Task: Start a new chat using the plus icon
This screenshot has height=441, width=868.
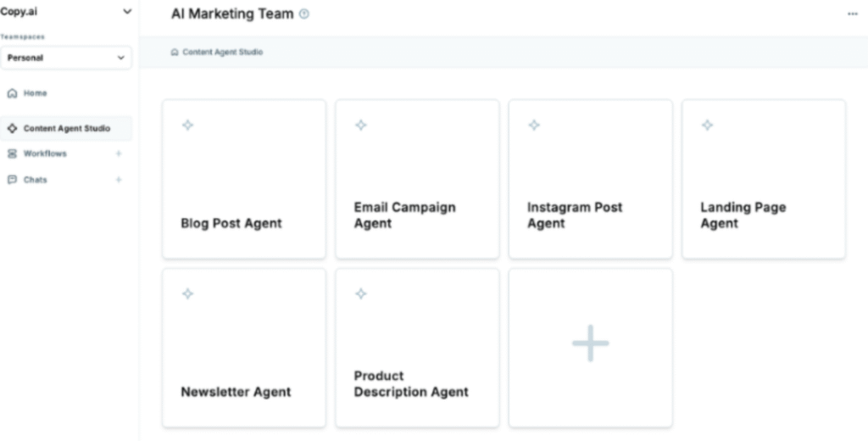Action: click(119, 180)
